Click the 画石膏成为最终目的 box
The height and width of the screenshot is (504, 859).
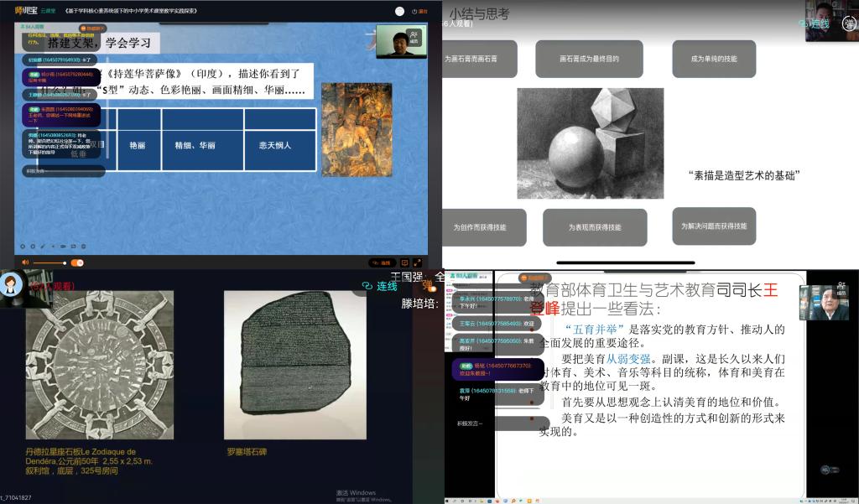tap(589, 59)
